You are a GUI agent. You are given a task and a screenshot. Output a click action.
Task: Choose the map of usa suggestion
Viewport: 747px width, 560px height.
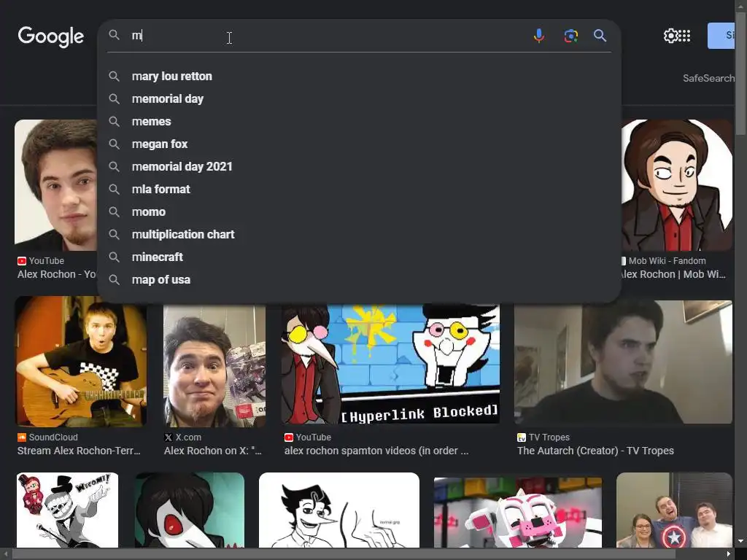(359, 279)
